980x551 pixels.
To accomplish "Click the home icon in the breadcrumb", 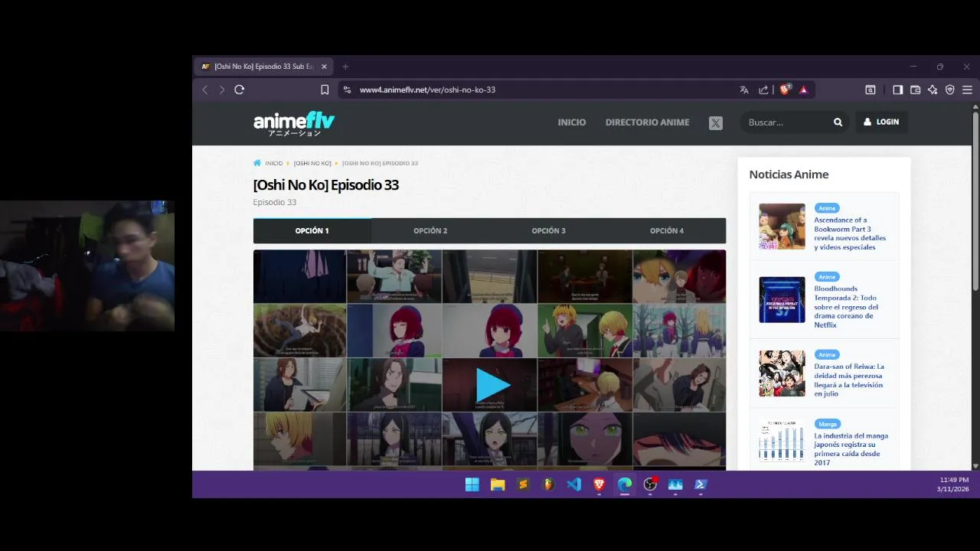I will coord(257,163).
